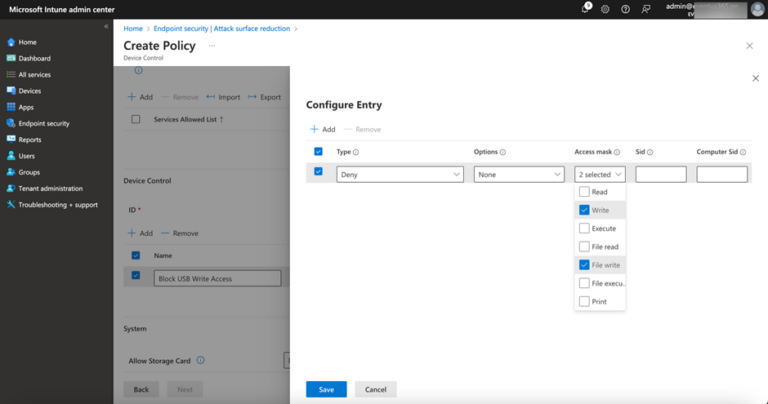
Task: Open Endpoint security in sidebar
Action: [44, 123]
